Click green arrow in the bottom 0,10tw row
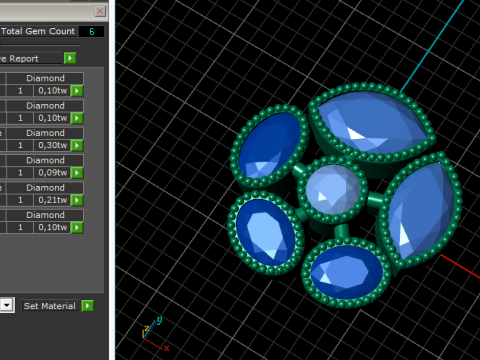 [77, 227]
